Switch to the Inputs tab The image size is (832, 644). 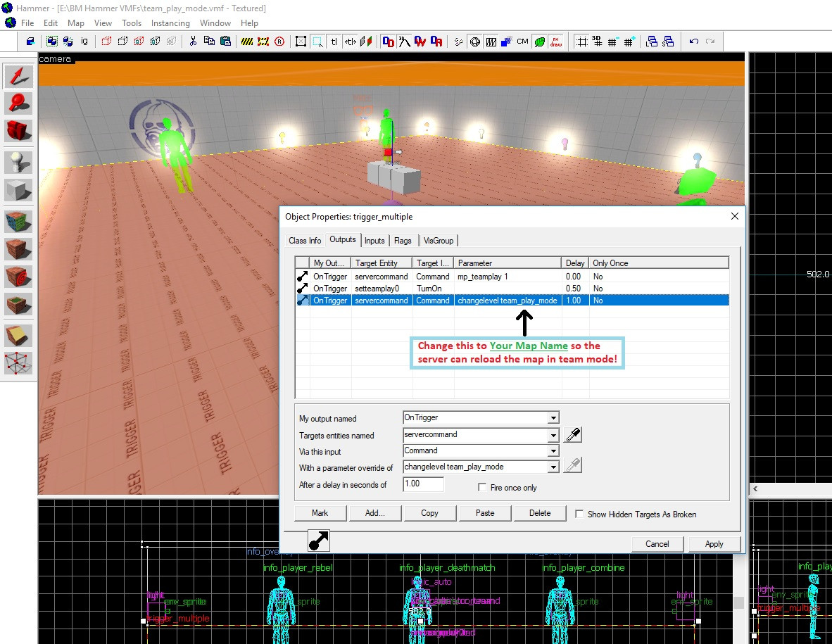coord(374,241)
